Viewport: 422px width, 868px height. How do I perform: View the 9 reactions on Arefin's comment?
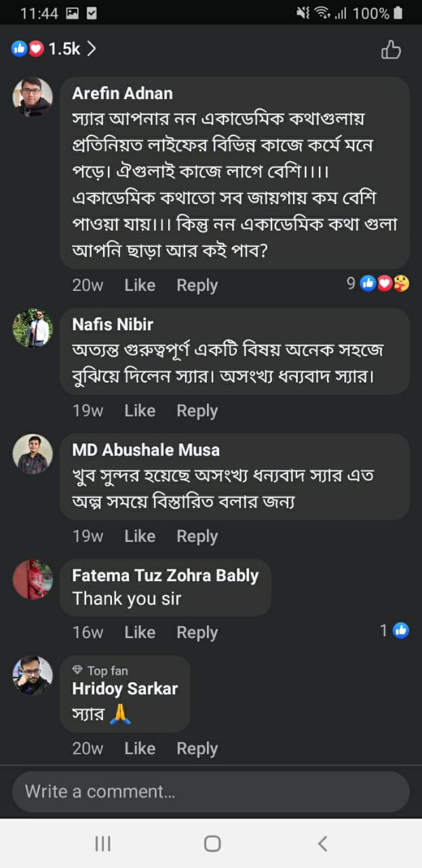[378, 284]
